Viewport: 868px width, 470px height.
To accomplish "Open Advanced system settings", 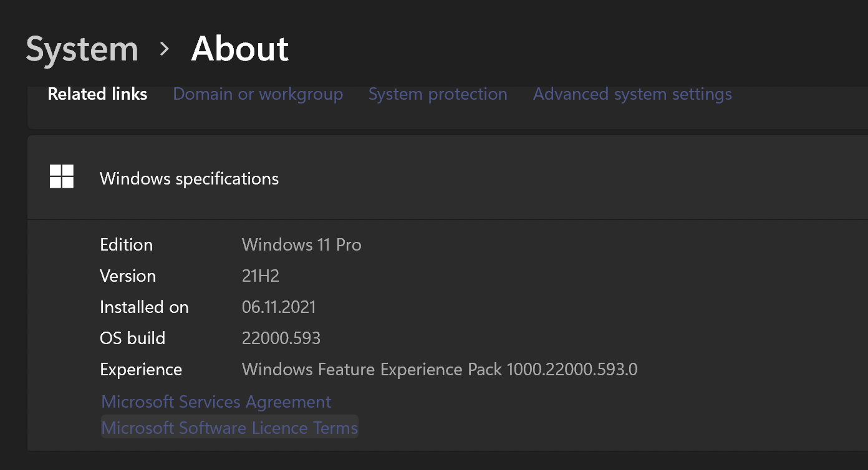I will pos(632,94).
